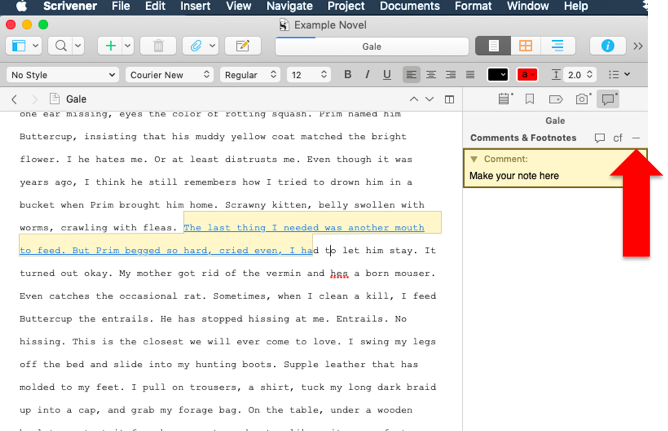The height and width of the screenshot is (431, 668).
Task: Open the Courier New font dropdown
Action: (170, 75)
